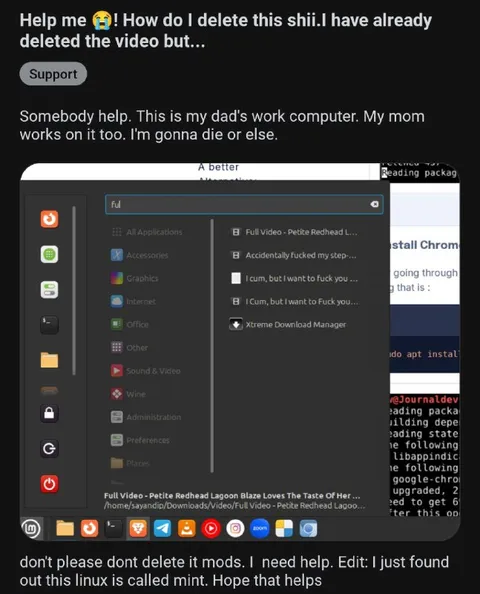Launch Terminal from the menu favorites sidebar
This screenshot has width=480, height=594.
(x=50, y=325)
